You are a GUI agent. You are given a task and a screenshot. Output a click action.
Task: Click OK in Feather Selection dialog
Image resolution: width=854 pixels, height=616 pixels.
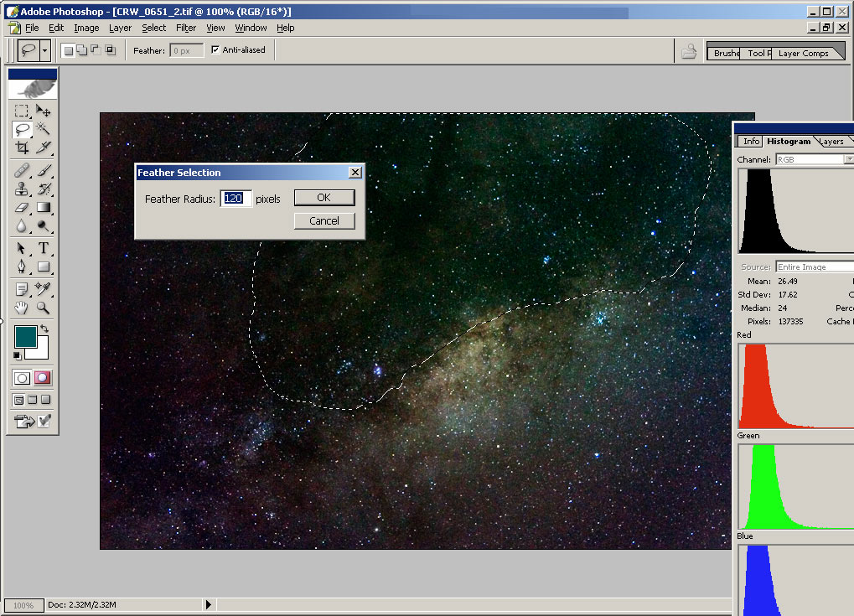pos(324,198)
